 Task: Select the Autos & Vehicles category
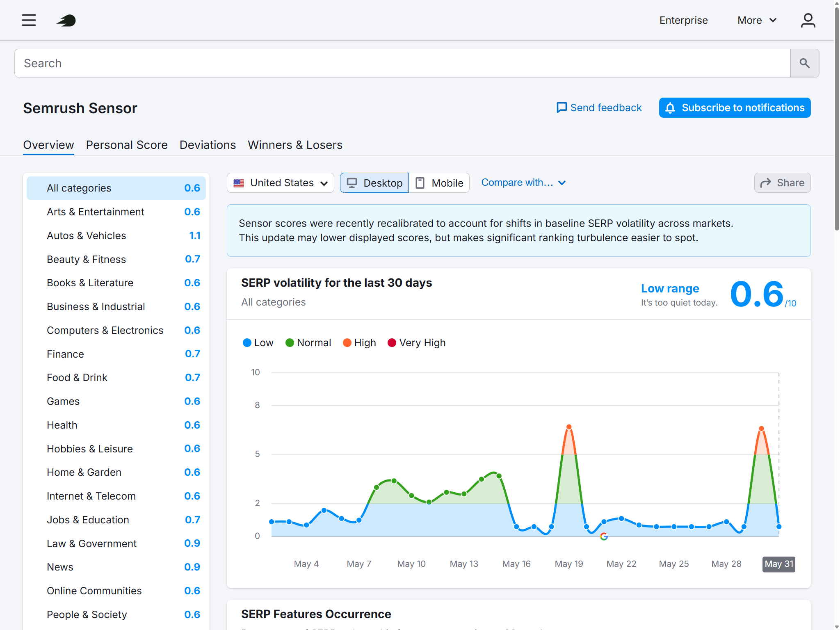click(x=116, y=235)
